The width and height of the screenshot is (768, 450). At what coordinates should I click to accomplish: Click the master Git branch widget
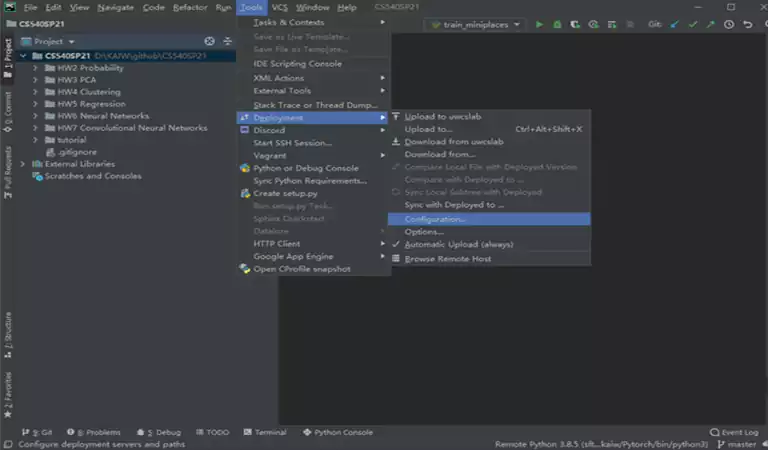pos(737,444)
